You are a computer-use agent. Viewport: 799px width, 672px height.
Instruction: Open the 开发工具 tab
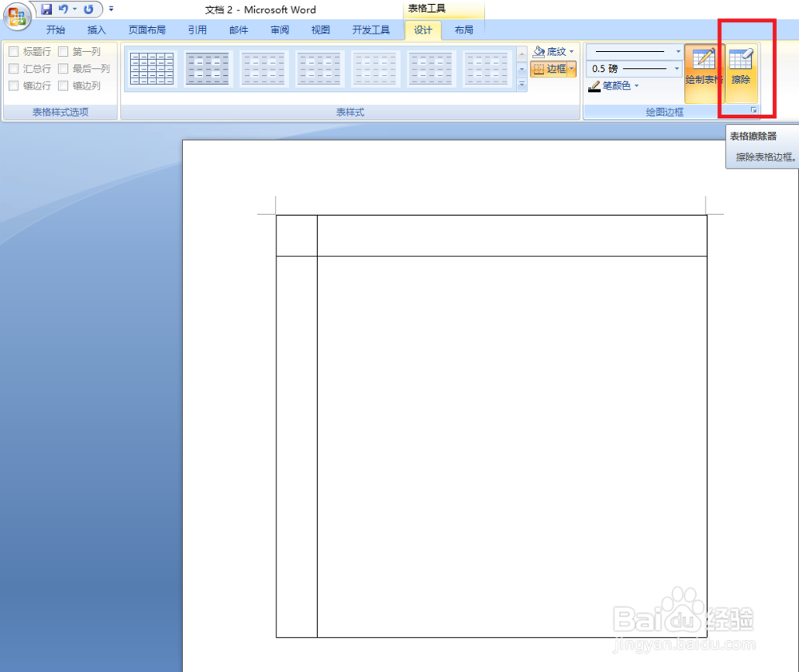371,30
